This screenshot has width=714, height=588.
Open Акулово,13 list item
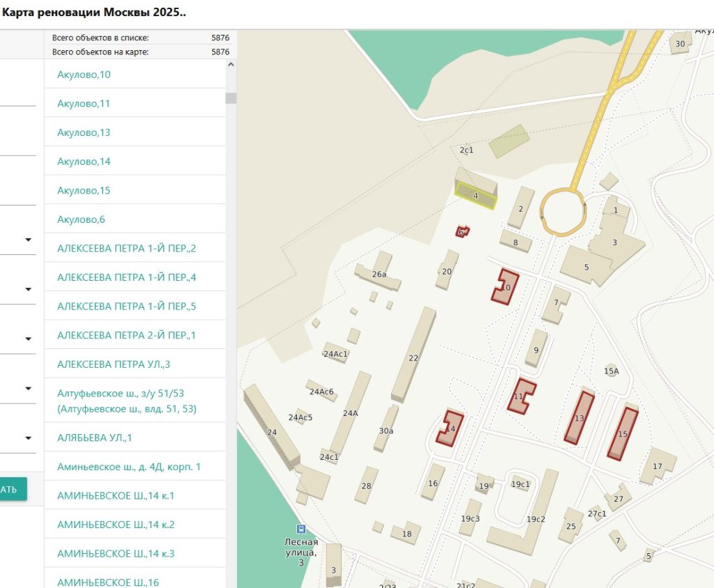[135, 132]
